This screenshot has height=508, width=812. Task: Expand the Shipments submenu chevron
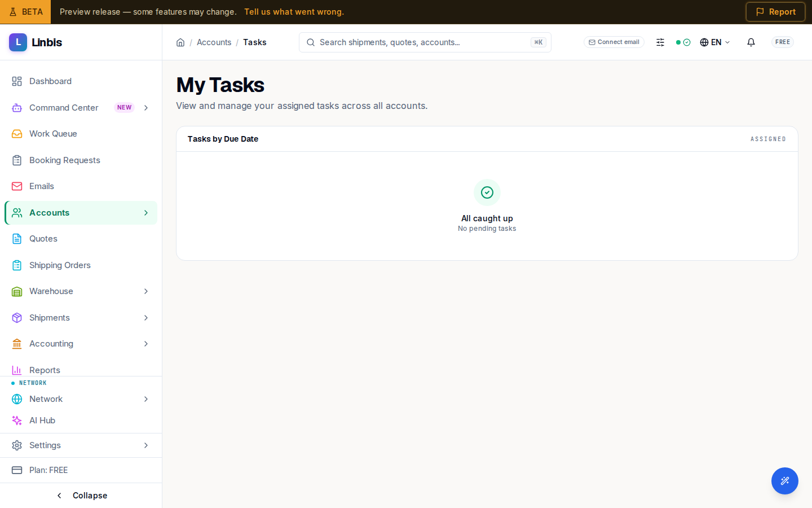[x=146, y=318]
